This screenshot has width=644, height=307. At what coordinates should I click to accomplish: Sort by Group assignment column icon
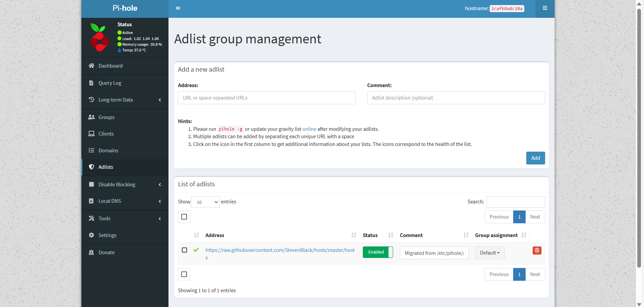pos(524,235)
